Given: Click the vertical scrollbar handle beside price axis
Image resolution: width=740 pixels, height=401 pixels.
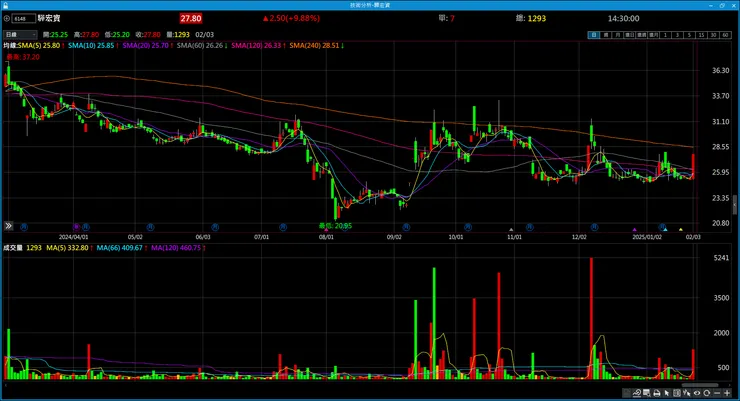Looking at the screenshot, I should click(x=734, y=205).
